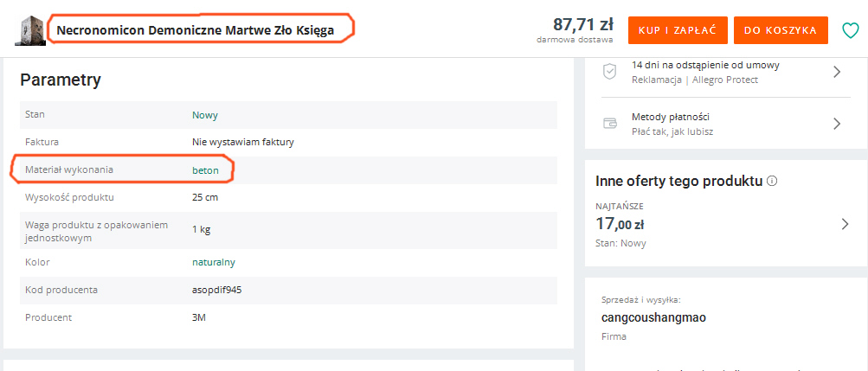Click the 17,00 zł lowest price
The image size is (868, 371).
pyautogui.click(x=620, y=225)
